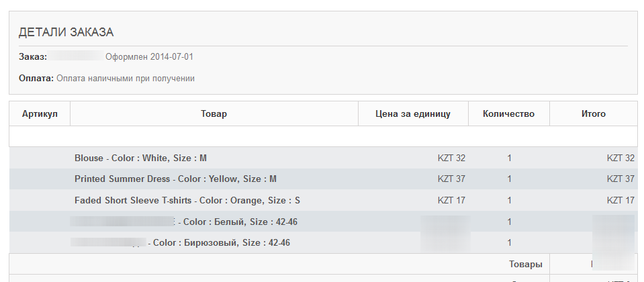Click the Faded T-shirts unit price KZT 17
The width and height of the screenshot is (644, 282).
(x=451, y=201)
